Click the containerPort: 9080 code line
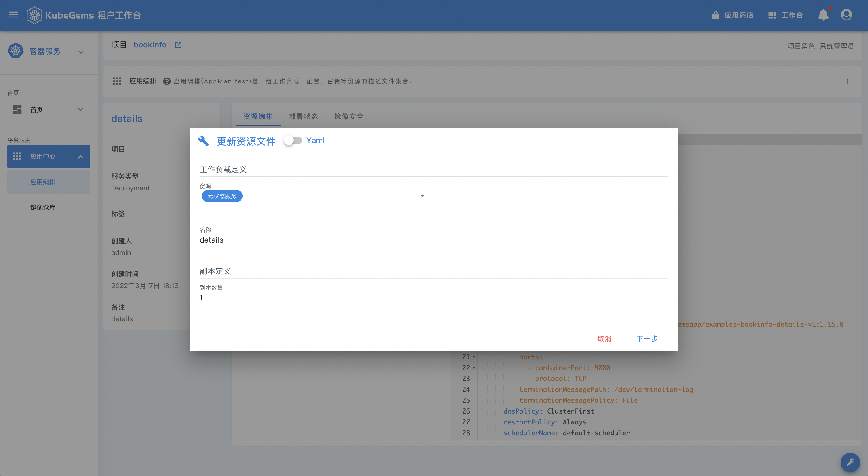The height and width of the screenshot is (476, 868). tap(569, 368)
